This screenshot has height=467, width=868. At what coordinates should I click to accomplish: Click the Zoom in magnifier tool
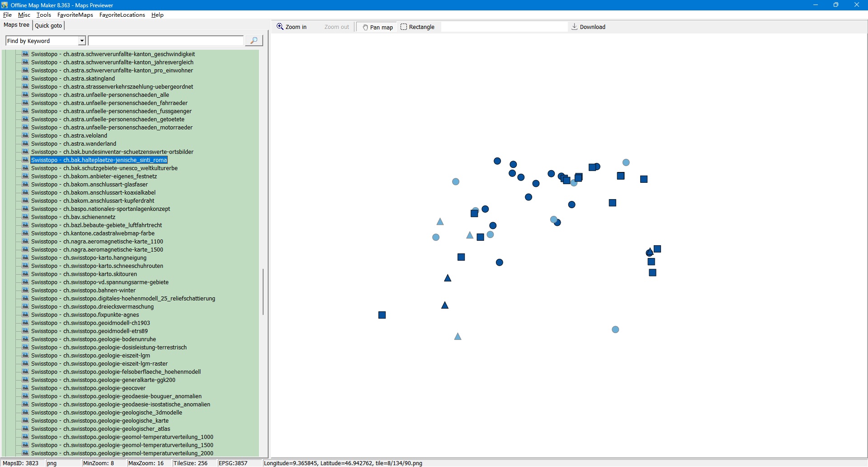pos(292,27)
